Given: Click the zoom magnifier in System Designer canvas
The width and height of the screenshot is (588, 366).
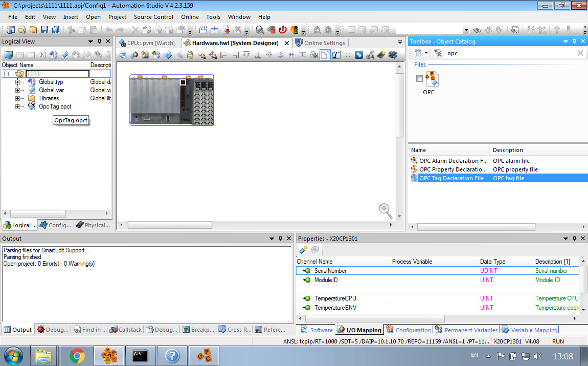Looking at the screenshot, I should 386,210.
